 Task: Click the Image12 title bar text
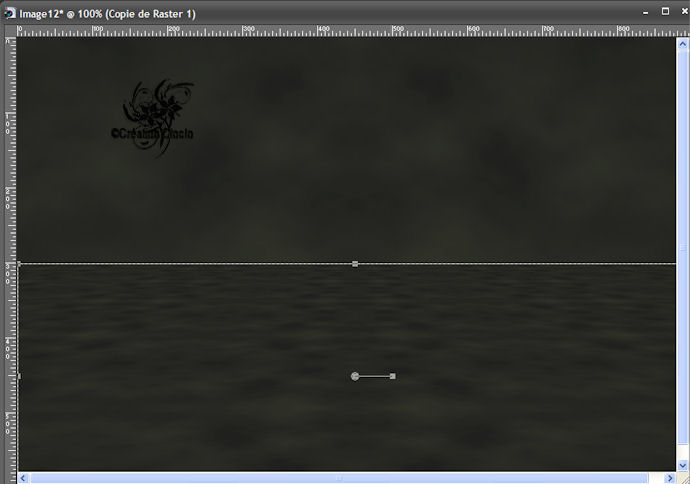[x=107, y=14]
